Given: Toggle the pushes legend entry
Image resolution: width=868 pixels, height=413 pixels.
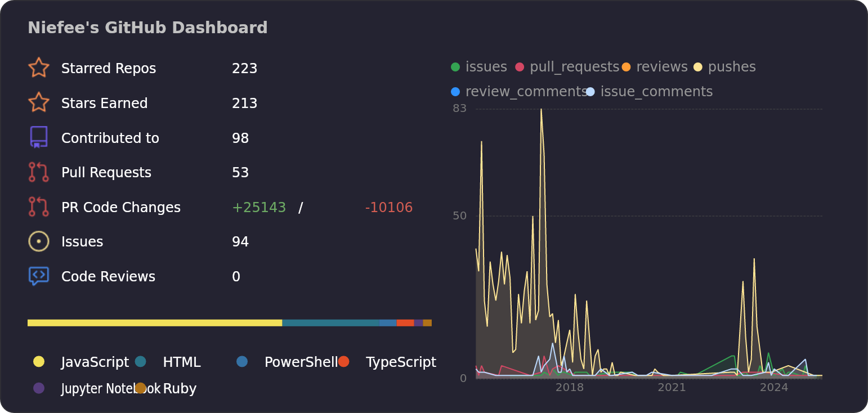Looking at the screenshot, I should click(724, 67).
